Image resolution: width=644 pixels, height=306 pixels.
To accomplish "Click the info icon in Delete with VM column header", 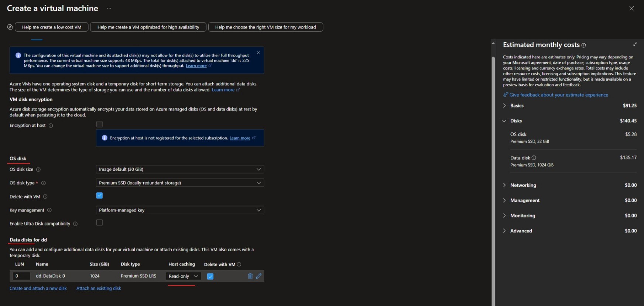I will (239, 264).
